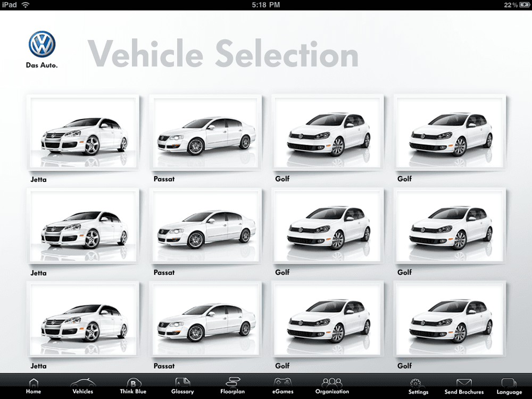Open the Organization people icon
Image resolution: width=532 pixels, height=399 pixels.
pos(332,383)
